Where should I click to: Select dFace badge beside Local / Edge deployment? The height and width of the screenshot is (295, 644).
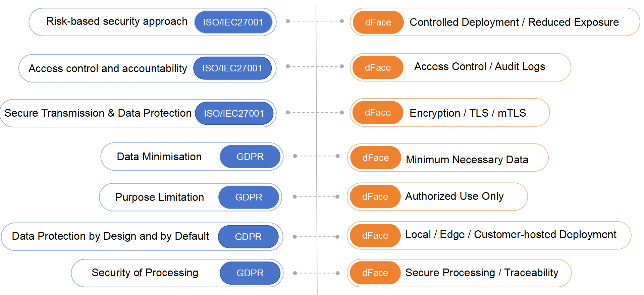[375, 236]
